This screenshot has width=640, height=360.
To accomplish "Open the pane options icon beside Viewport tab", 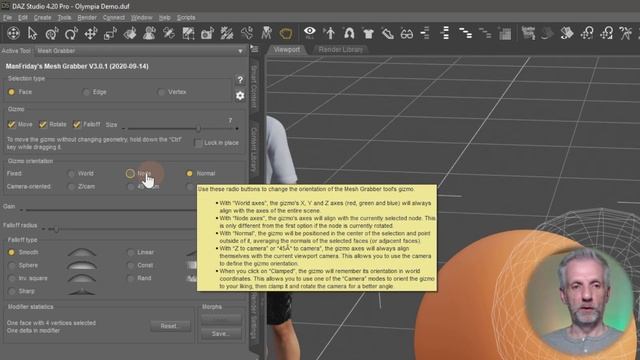I will pos(255,49).
